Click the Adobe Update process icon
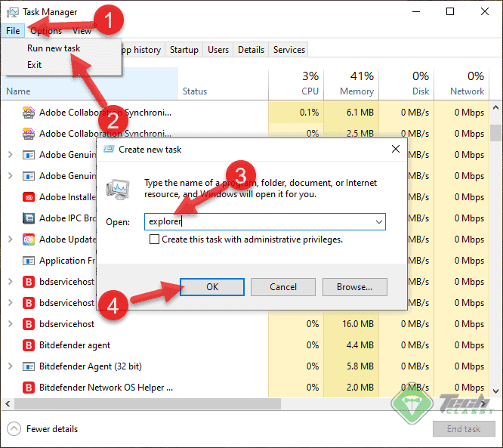Image resolution: width=503 pixels, height=448 pixels. pyautogui.click(x=29, y=239)
